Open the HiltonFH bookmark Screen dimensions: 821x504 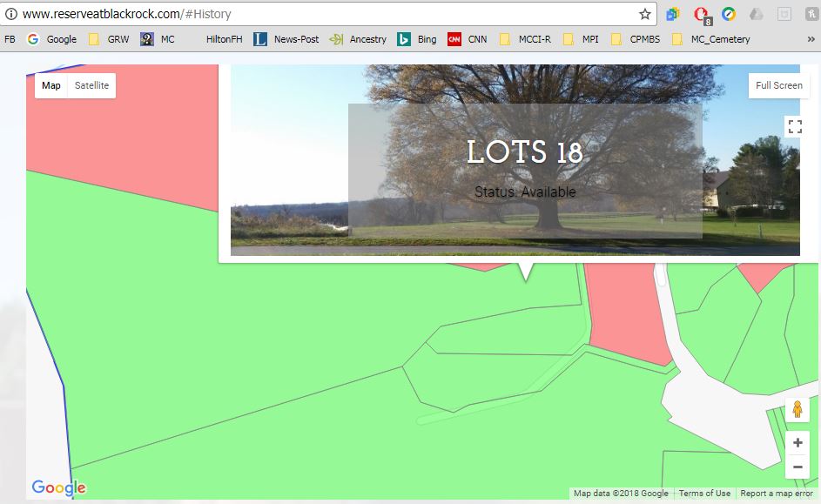(x=224, y=39)
